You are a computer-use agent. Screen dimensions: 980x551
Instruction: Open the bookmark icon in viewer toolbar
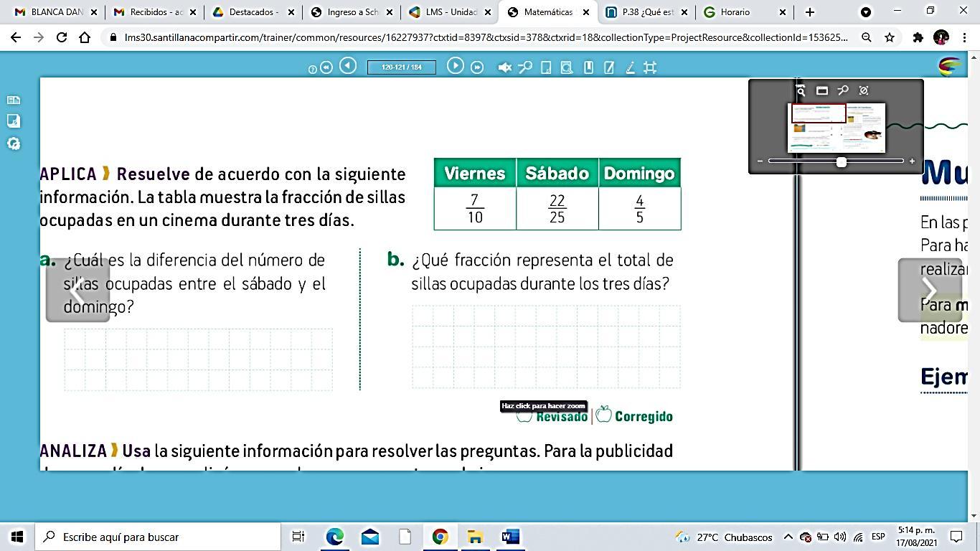pyautogui.click(x=588, y=67)
